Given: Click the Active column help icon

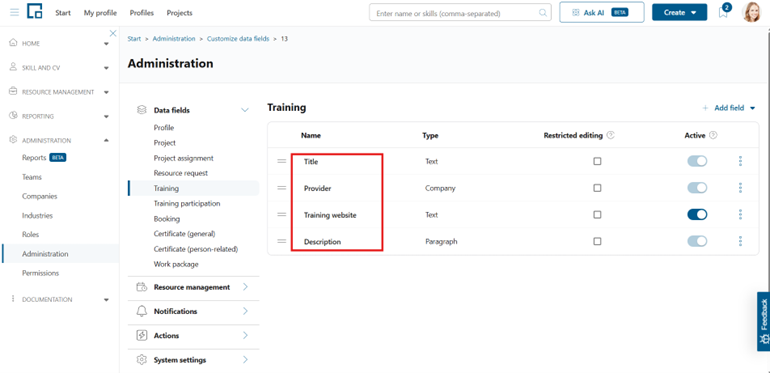Looking at the screenshot, I should 713,135.
